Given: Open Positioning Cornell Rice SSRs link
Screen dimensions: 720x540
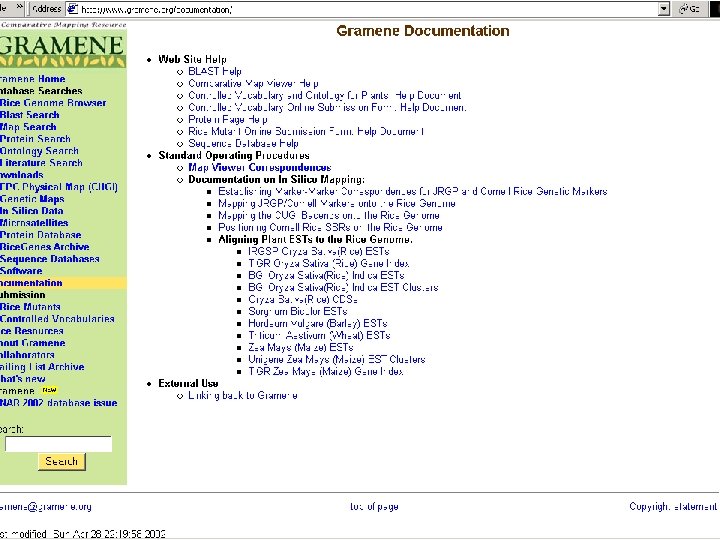Looking at the screenshot, I should coord(330,227).
